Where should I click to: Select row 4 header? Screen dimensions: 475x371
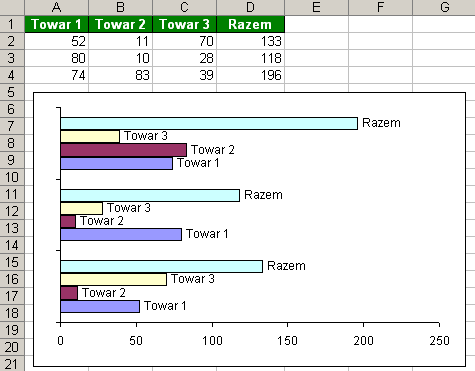(x=12, y=75)
